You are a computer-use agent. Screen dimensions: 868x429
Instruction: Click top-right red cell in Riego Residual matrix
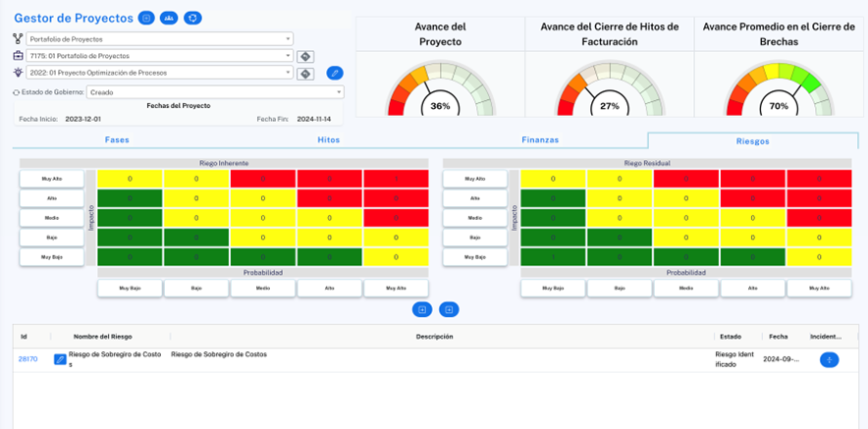coord(819,179)
